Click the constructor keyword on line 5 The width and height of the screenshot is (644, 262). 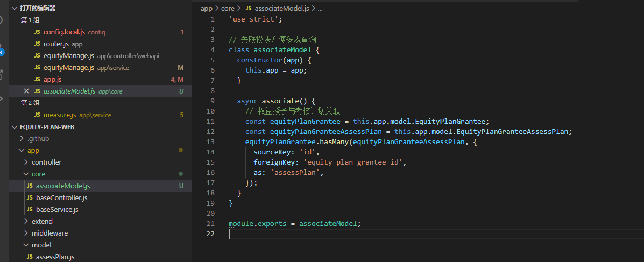(x=259, y=60)
